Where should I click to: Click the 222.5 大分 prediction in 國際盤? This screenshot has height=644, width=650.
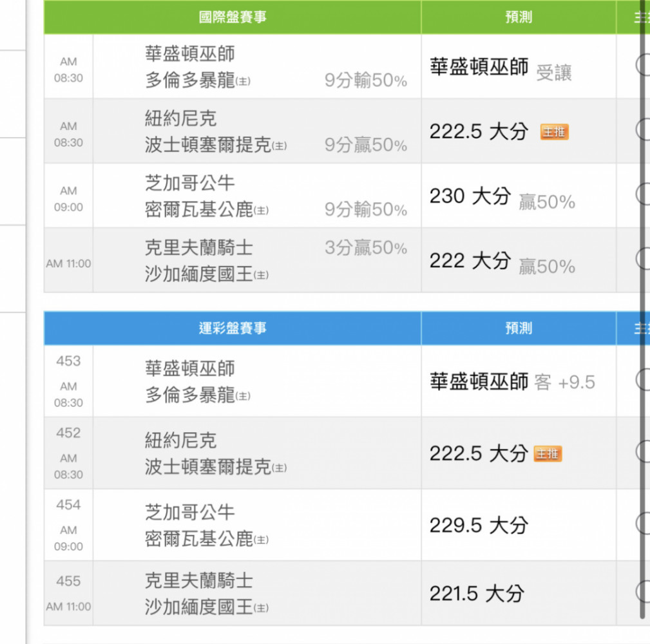point(479,132)
